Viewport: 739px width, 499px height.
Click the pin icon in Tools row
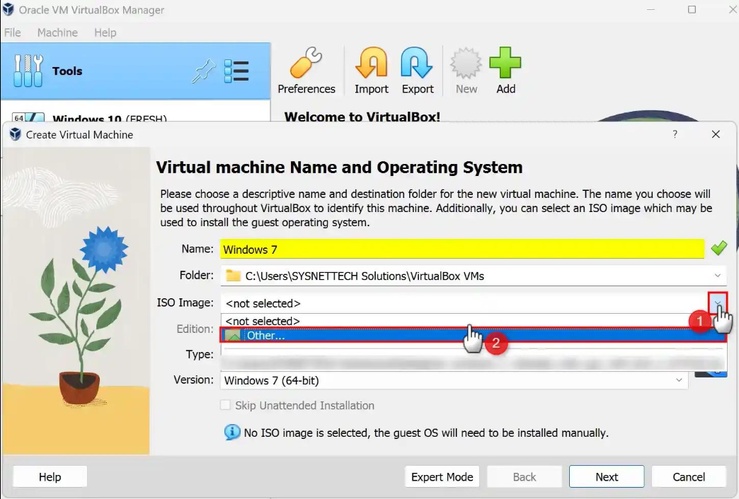click(204, 72)
